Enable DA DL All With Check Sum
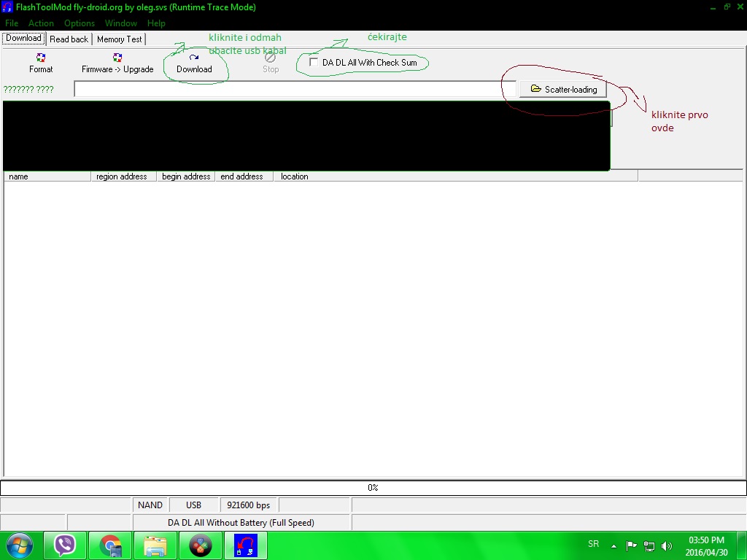 coord(314,63)
